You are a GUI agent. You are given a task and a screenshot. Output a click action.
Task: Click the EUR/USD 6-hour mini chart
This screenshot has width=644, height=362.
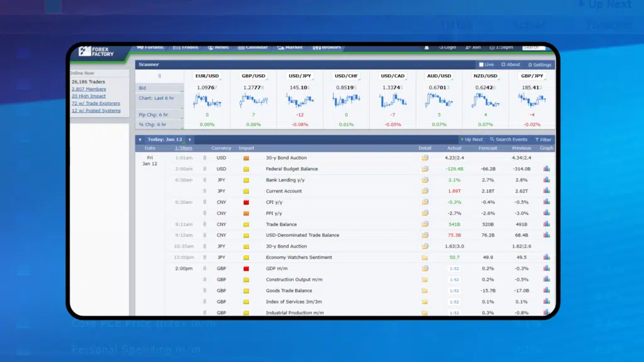207,101
